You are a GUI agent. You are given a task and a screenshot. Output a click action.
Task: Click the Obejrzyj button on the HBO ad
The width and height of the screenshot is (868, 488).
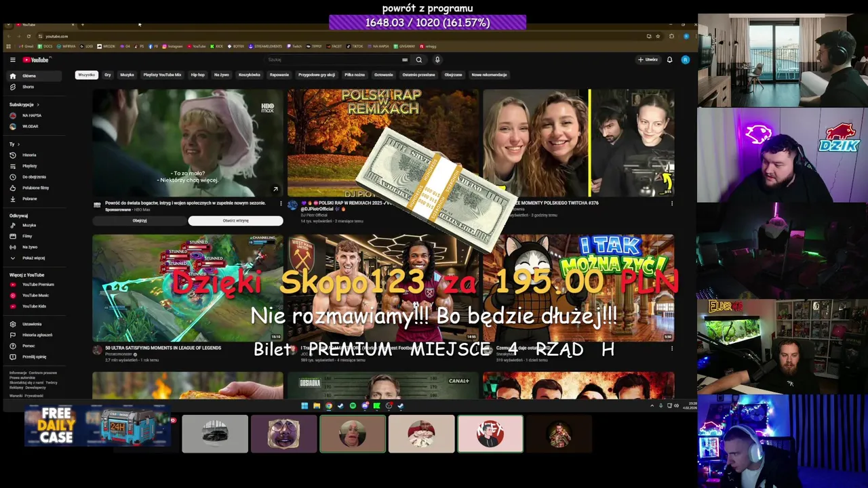pyautogui.click(x=140, y=220)
